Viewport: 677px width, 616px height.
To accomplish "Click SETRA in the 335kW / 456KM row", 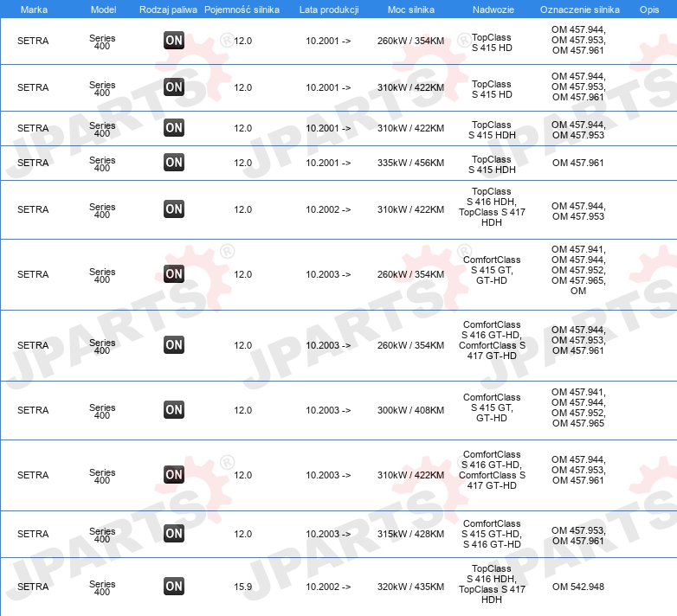I will [x=33, y=163].
